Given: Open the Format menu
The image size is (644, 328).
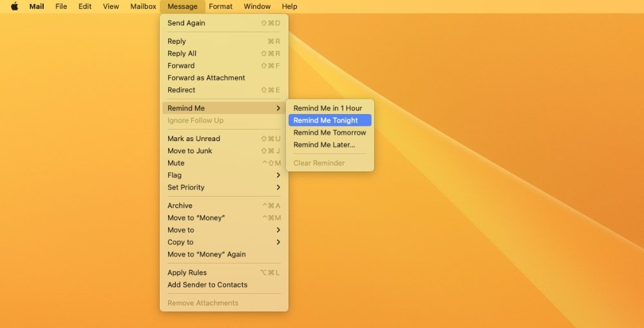Looking at the screenshot, I should click(x=220, y=6).
